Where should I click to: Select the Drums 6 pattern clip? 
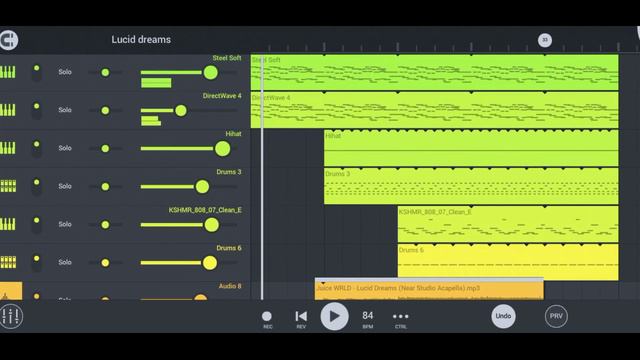508,262
